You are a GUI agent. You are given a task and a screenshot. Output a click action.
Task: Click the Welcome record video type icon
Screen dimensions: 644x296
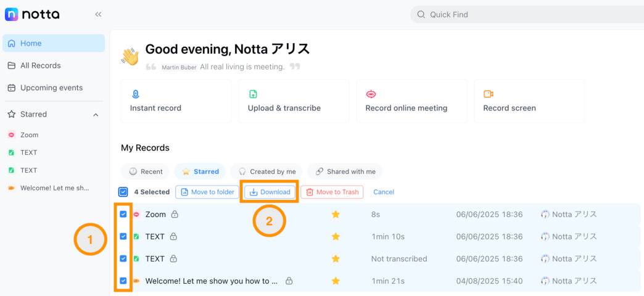click(x=137, y=281)
